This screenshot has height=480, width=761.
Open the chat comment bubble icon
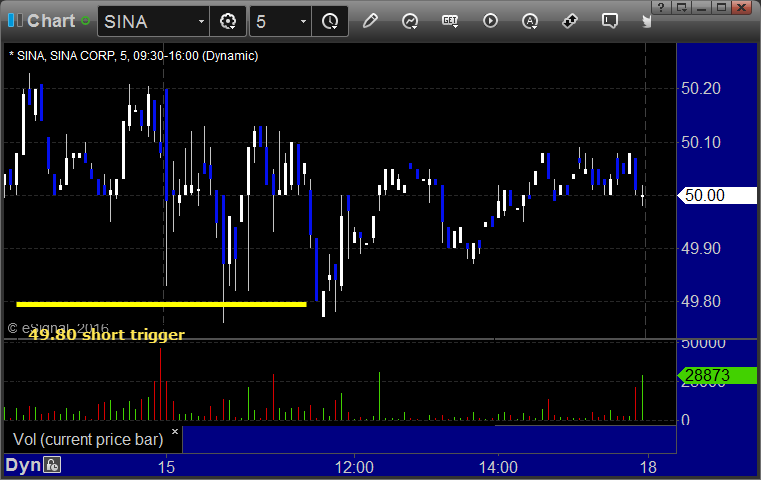pos(610,21)
